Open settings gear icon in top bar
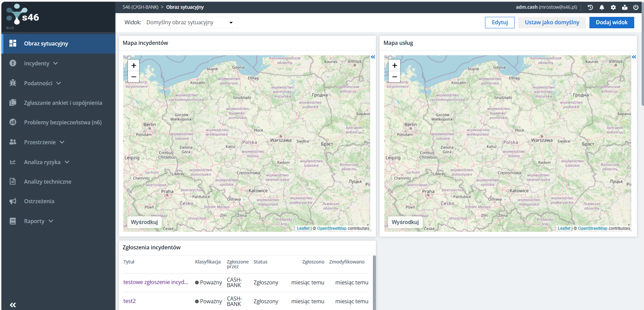This screenshot has width=644, height=310. [x=613, y=7]
